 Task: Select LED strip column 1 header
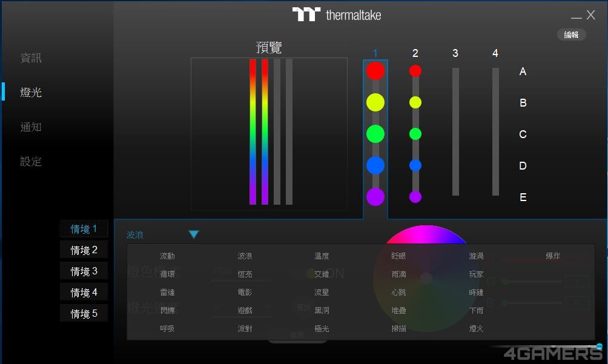[375, 53]
